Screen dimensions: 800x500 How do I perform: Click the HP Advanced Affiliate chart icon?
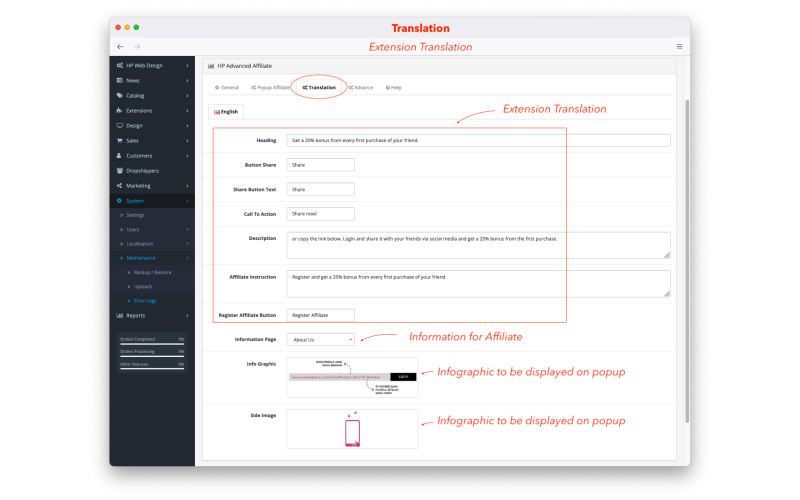coord(211,66)
